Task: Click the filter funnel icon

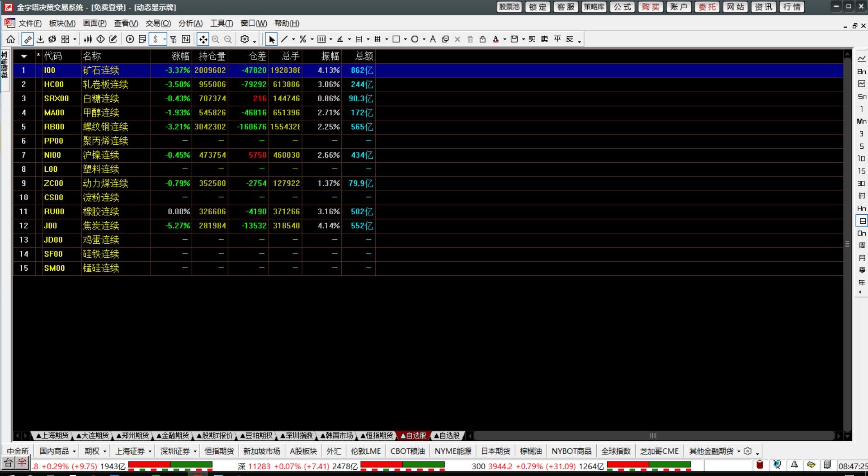Action: click(173, 39)
